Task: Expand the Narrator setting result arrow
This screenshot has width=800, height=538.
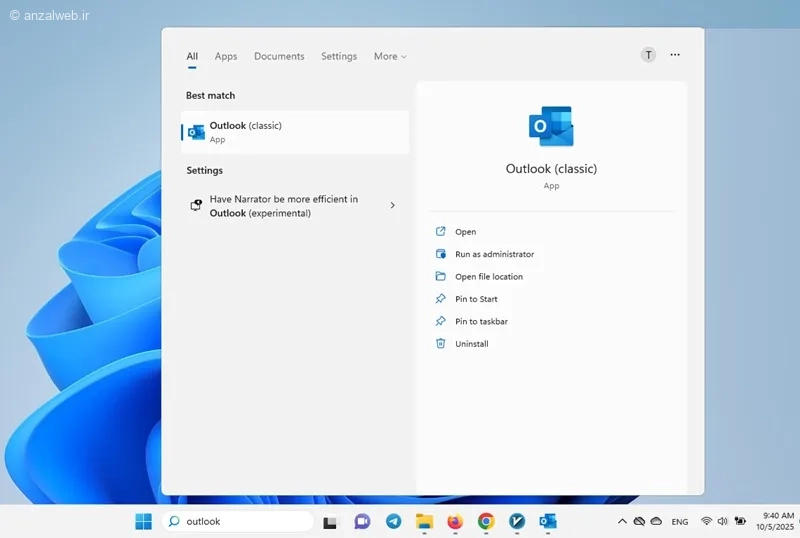Action: [392, 205]
